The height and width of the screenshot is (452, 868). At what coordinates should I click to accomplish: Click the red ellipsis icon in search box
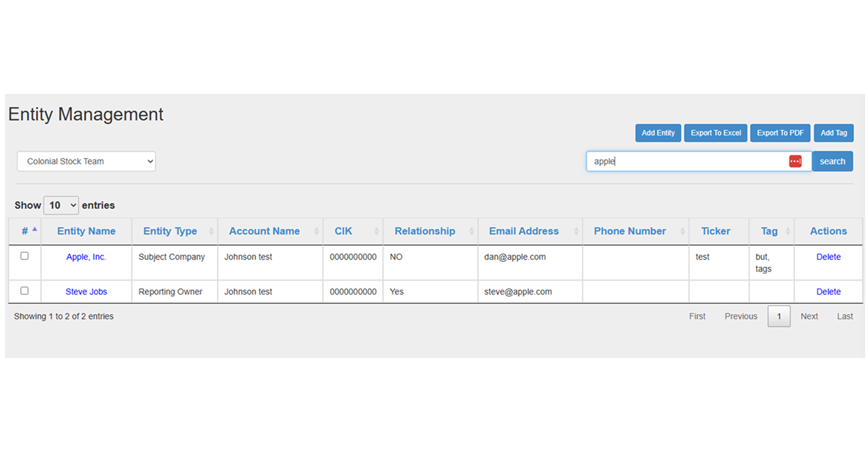coord(795,161)
